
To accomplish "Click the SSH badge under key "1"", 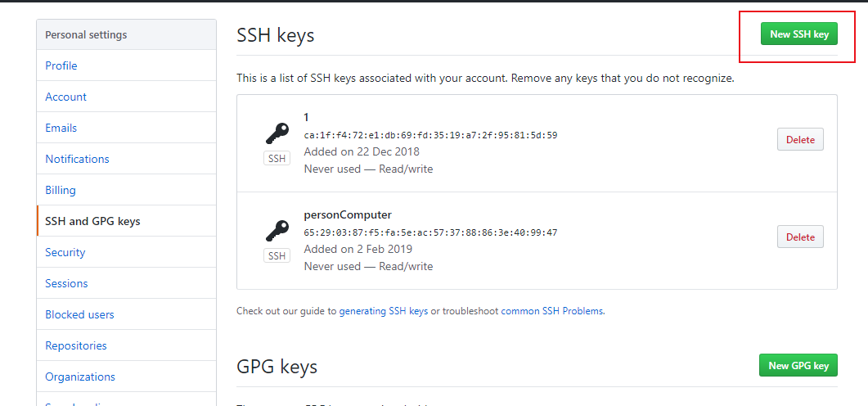I will click(277, 159).
